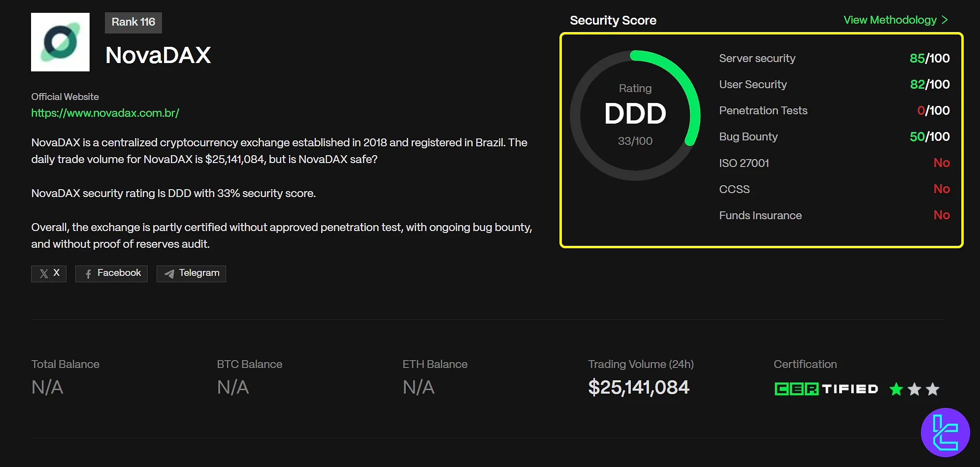The height and width of the screenshot is (467, 980).
Task: Select the Penetration Tests 0/100 score
Action: point(933,111)
